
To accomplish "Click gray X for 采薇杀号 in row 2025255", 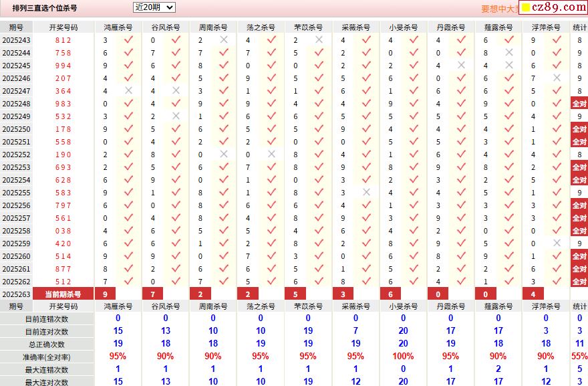I will 367,192.
